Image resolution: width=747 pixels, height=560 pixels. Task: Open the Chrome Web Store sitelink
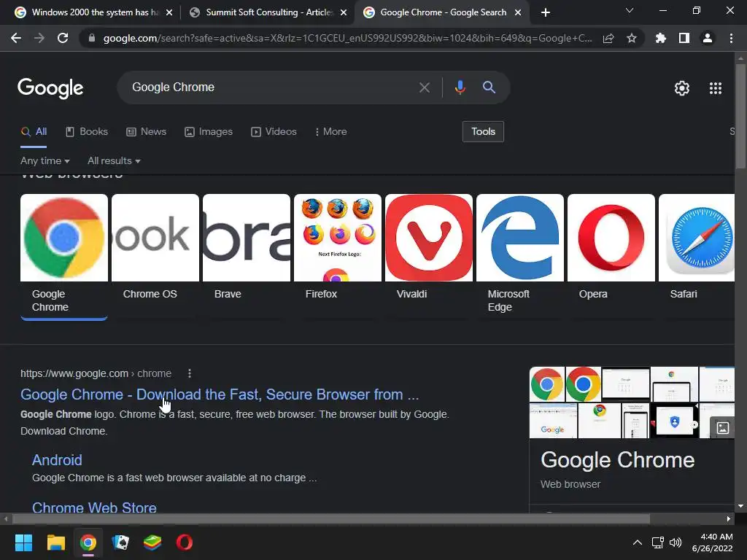pos(94,507)
